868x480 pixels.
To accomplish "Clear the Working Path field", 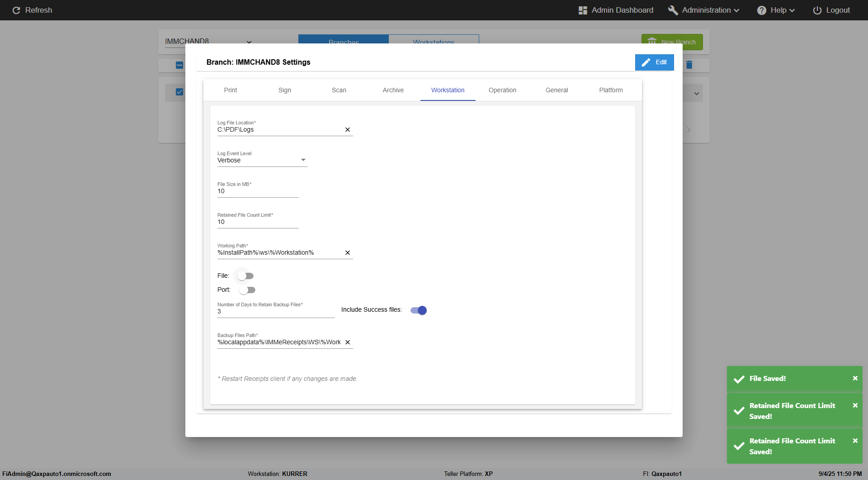I will (x=348, y=253).
